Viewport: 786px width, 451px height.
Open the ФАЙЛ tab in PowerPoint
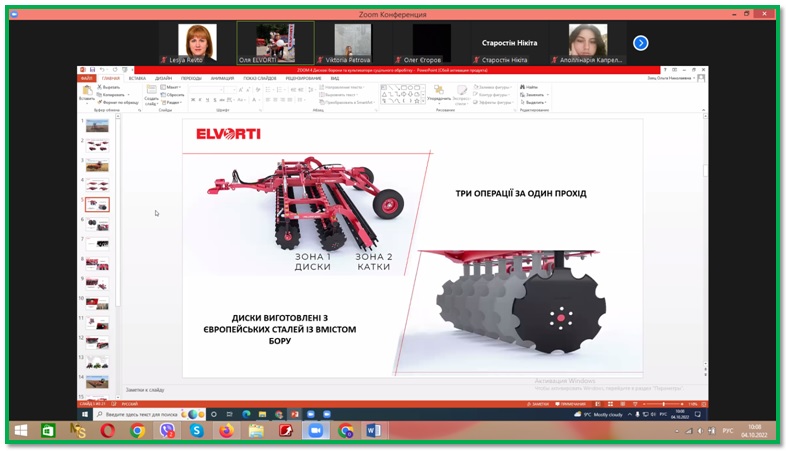pos(86,78)
